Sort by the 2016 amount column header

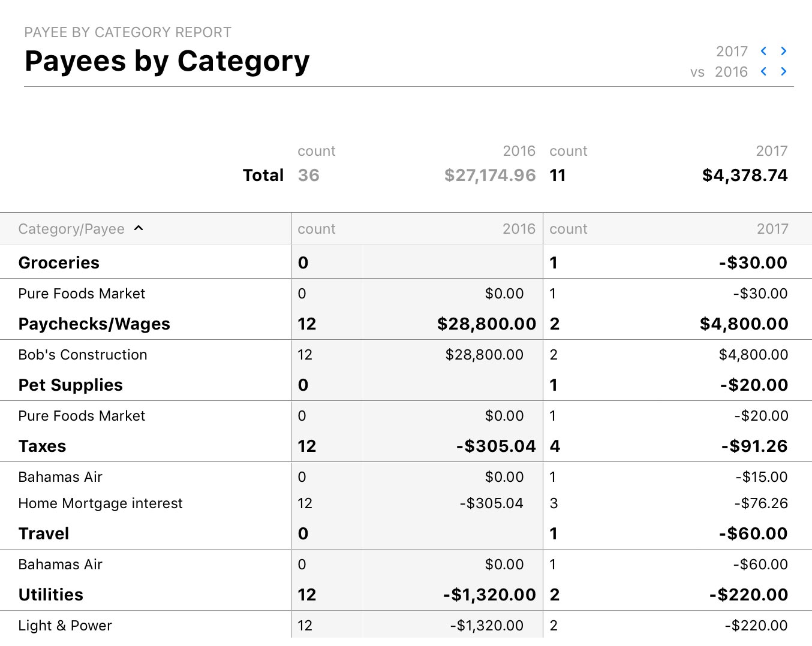tap(518, 229)
